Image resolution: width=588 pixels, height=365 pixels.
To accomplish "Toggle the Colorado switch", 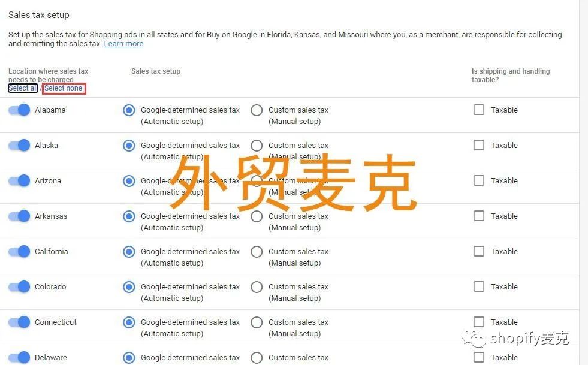I will point(19,286).
